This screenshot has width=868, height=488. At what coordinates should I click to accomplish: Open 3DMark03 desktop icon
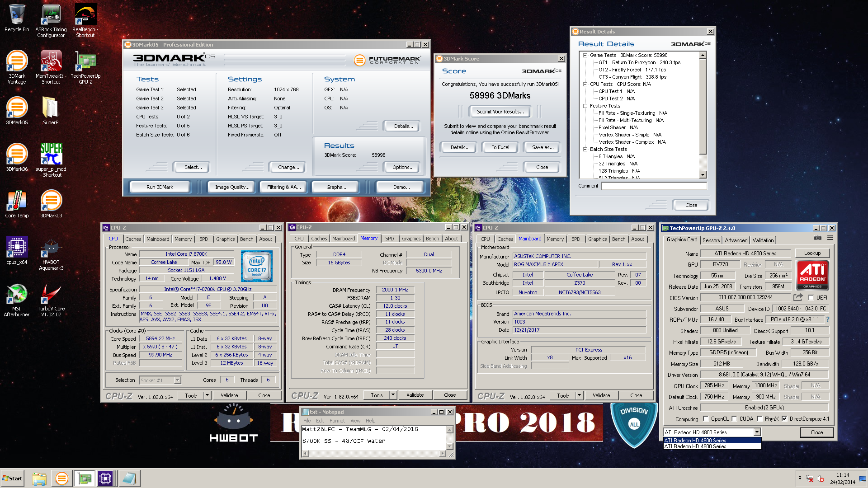pos(51,204)
